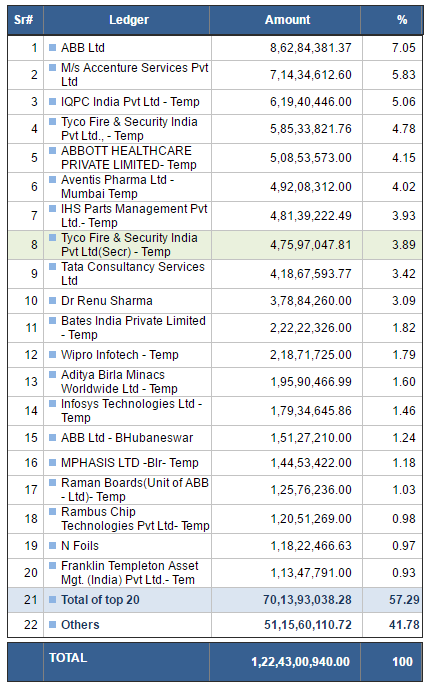Click amount 8,62,84,381.37 for ABB Ltd
The image size is (437, 692).
tap(311, 48)
